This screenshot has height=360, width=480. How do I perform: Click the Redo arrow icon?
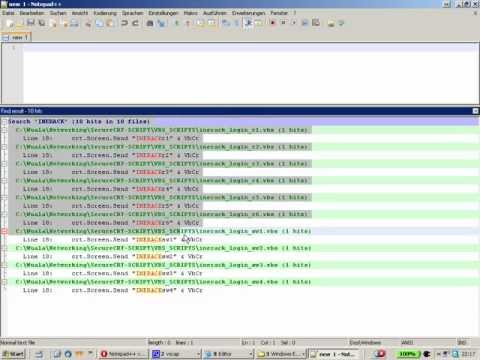pos(135,23)
